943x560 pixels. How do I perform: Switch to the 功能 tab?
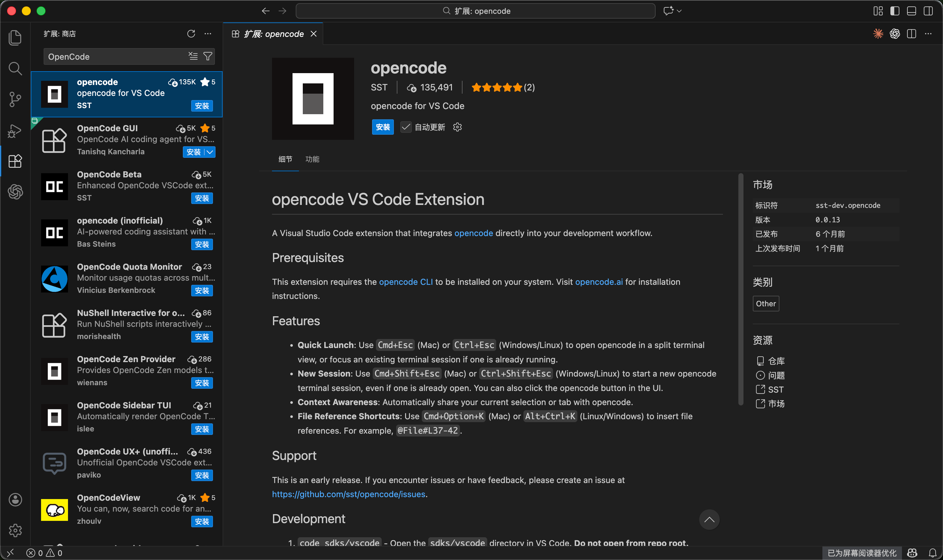[x=312, y=159]
